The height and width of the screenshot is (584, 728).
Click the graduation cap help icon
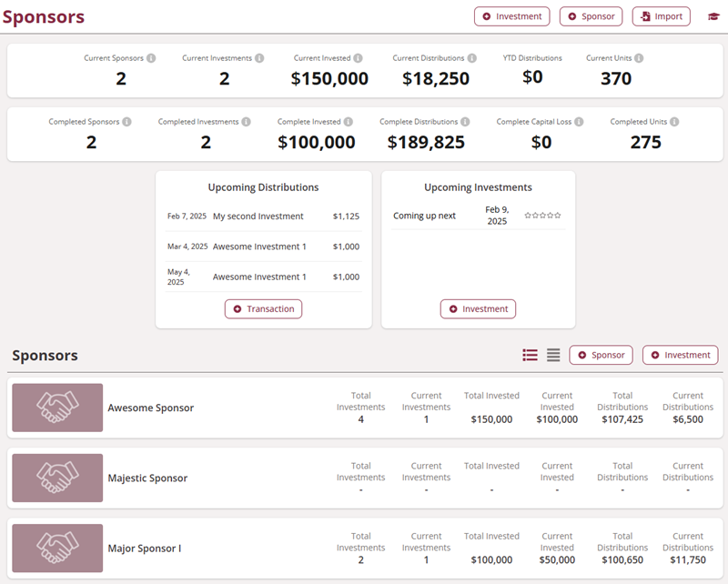coord(713,16)
